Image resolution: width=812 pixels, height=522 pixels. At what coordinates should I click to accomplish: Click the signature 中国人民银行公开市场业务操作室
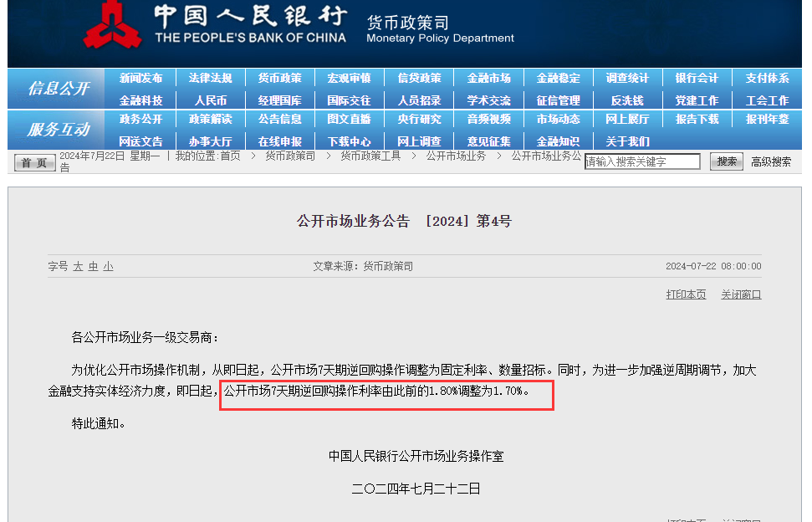(416, 456)
